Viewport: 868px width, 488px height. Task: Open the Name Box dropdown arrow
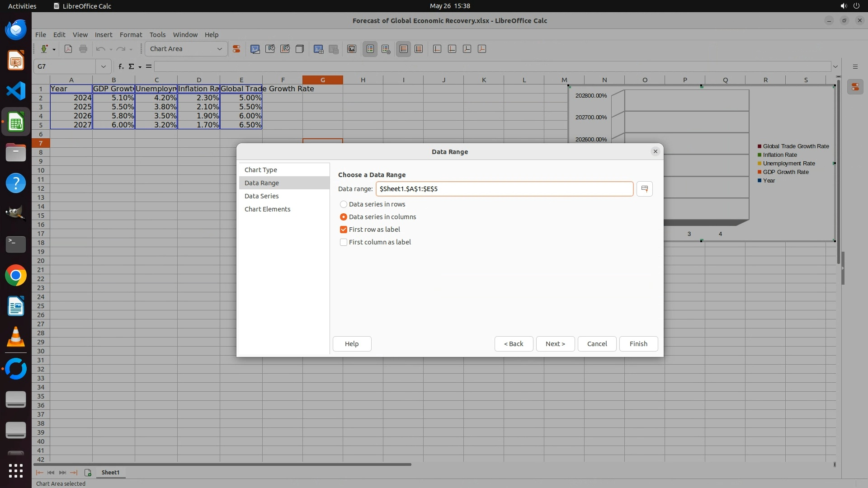[x=103, y=66]
